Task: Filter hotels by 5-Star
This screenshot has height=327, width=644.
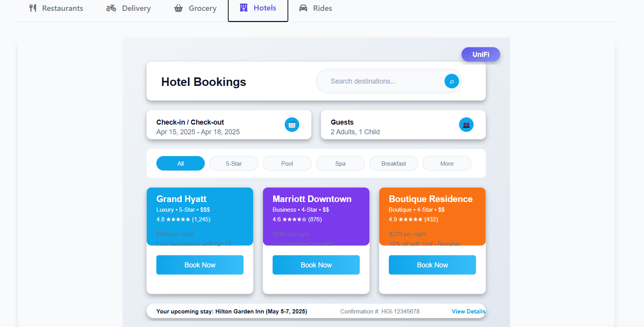Action: (x=234, y=163)
